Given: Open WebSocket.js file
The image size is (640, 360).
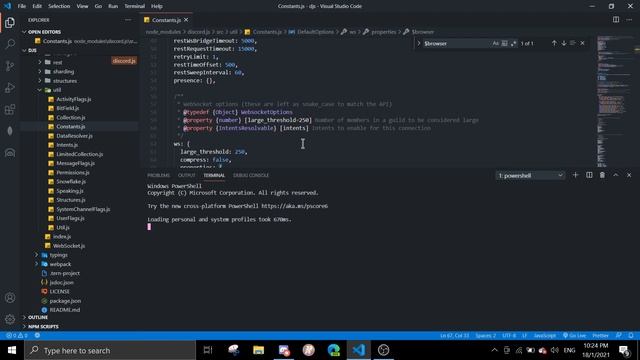Looking at the screenshot, I should tap(69, 246).
